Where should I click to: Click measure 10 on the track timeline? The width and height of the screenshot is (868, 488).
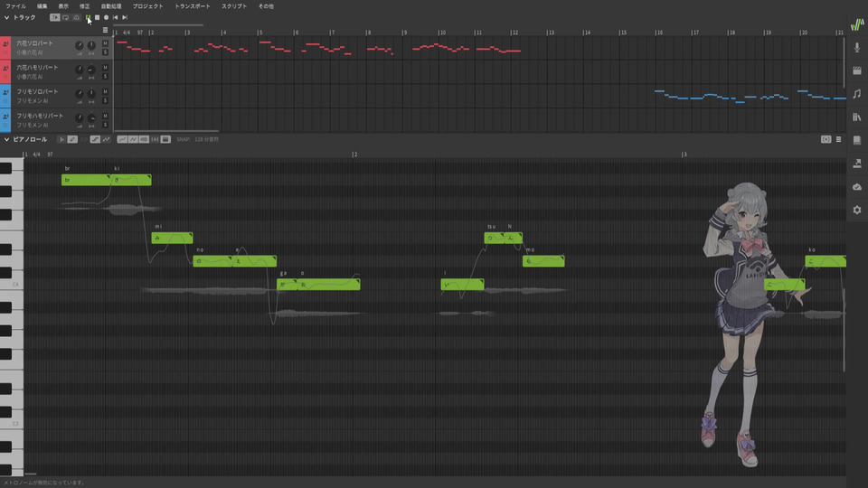click(x=442, y=33)
